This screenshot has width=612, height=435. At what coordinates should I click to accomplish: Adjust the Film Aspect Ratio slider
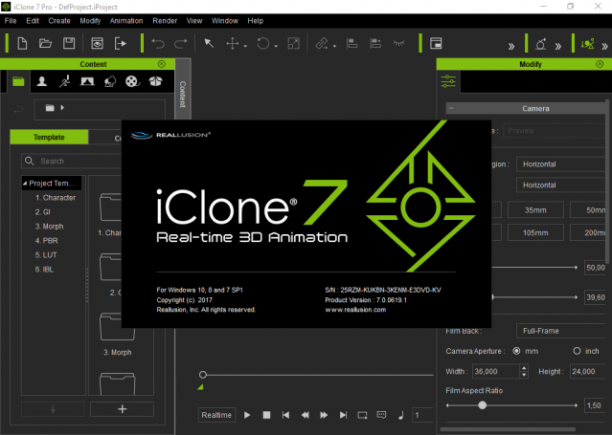click(482, 405)
